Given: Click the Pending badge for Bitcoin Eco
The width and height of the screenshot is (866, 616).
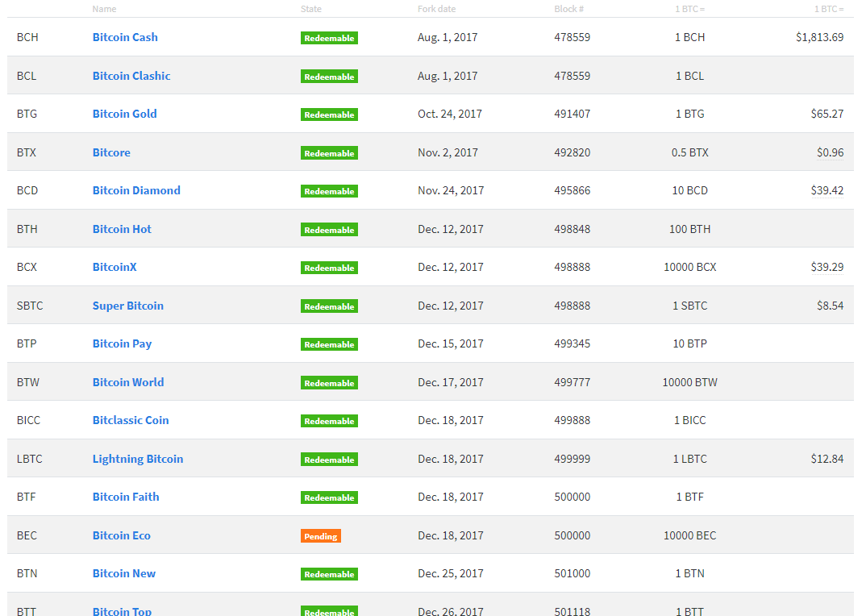Looking at the screenshot, I should pyautogui.click(x=321, y=536).
